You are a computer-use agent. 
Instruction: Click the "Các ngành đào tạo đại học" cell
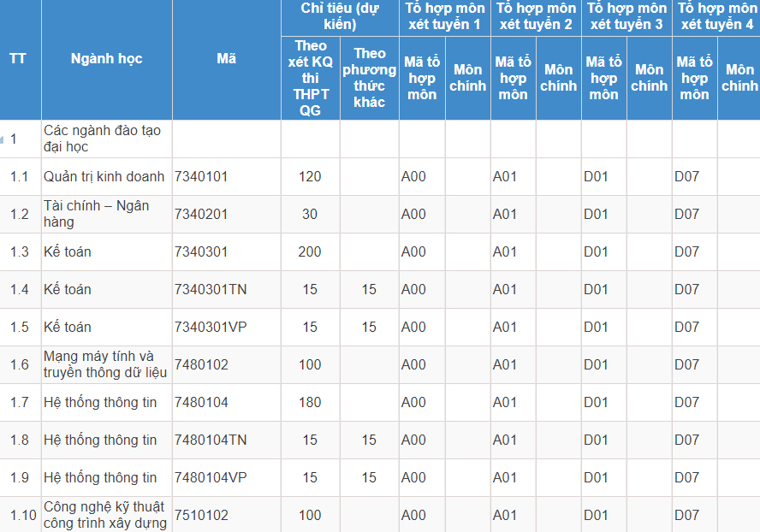pos(102,139)
